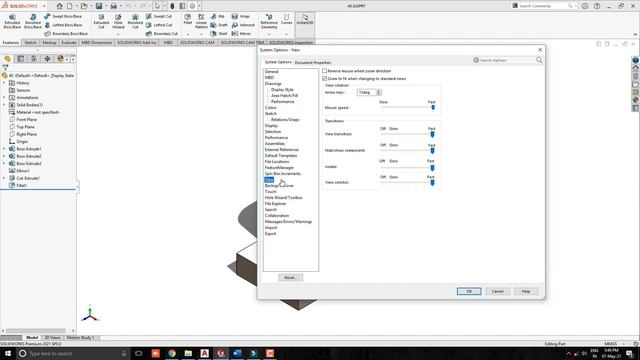Open the SOLIDWORKS CAM ribbon tab
Viewport: 640px width, 360px height.
[197, 42]
